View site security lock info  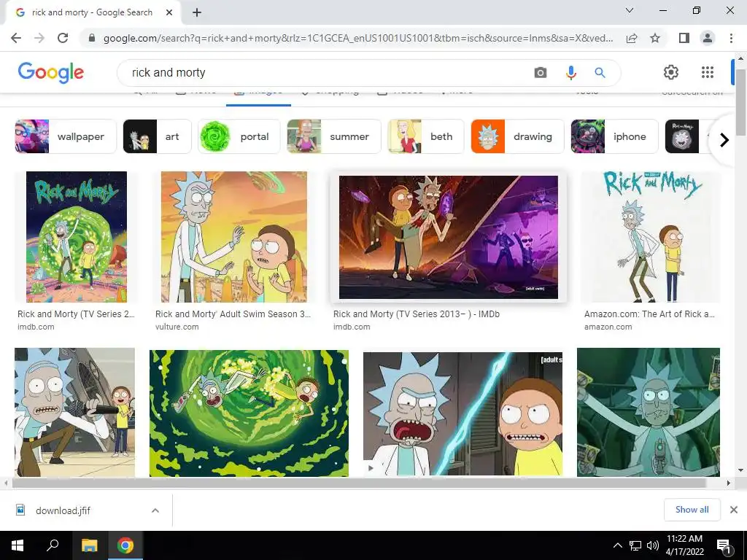92,38
